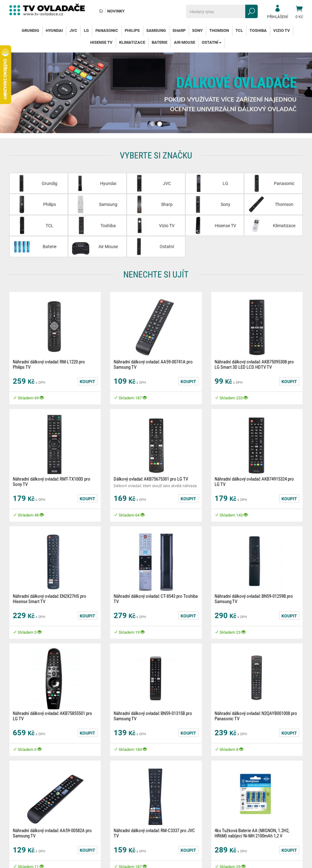Open the Sony RMT-TX100D remote thumbnail
312x868 pixels.
coord(54,444)
